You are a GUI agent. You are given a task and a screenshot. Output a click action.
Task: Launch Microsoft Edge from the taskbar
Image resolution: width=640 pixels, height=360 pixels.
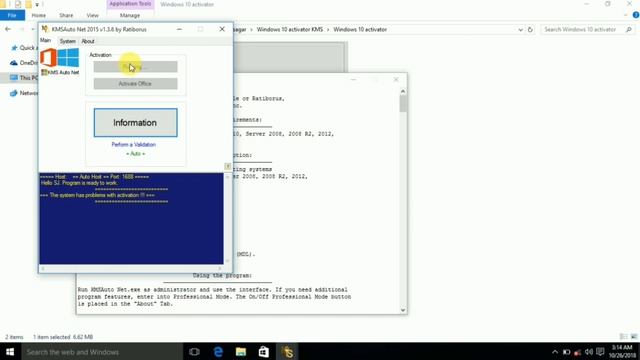(x=218, y=351)
